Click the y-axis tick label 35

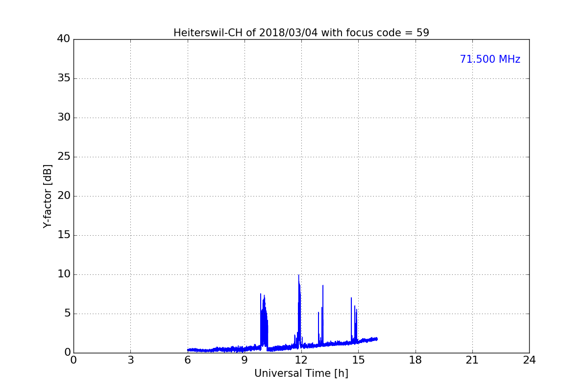(64, 78)
